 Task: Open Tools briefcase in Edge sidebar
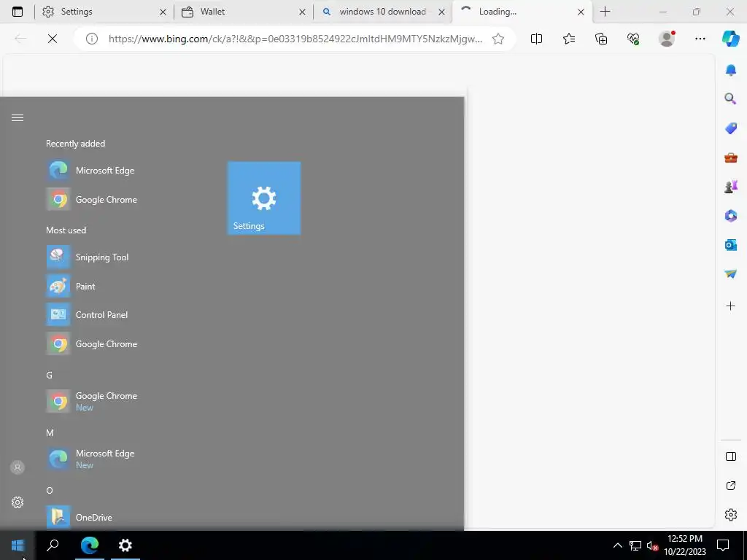731,157
